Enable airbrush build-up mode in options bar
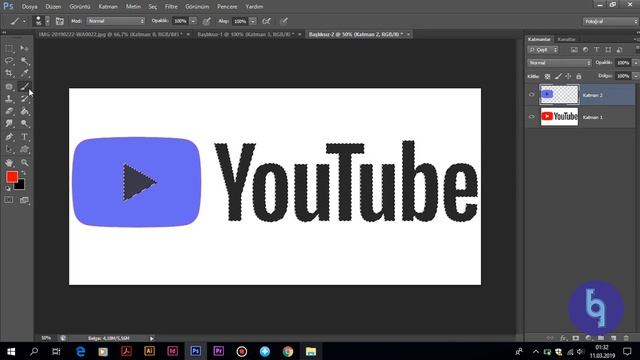Screen dimensions: 640x360 (x=267, y=21)
